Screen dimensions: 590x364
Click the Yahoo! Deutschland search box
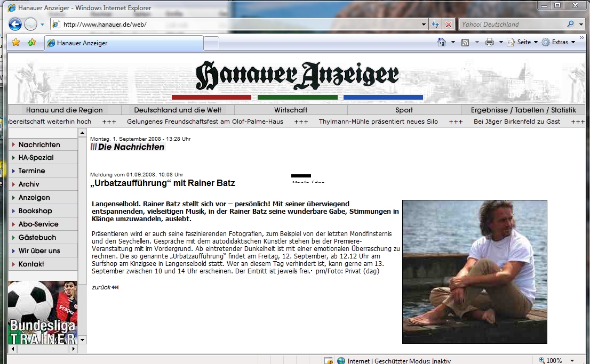[x=512, y=25]
